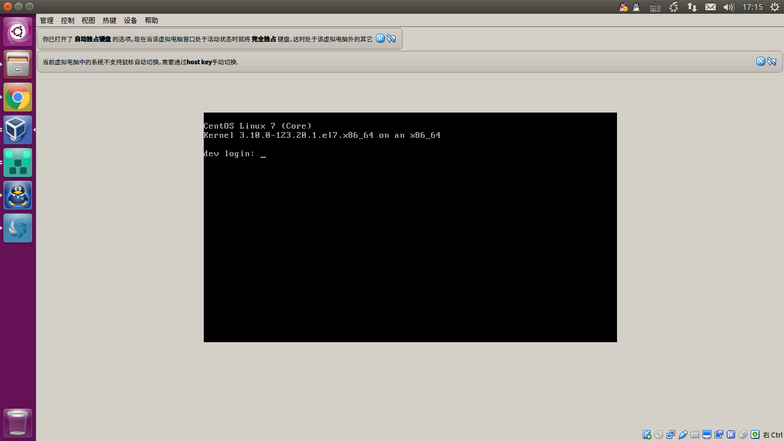The height and width of the screenshot is (441, 784).
Task: Click the mouse integration status icon
Action: pyautogui.click(x=743, y=434)
